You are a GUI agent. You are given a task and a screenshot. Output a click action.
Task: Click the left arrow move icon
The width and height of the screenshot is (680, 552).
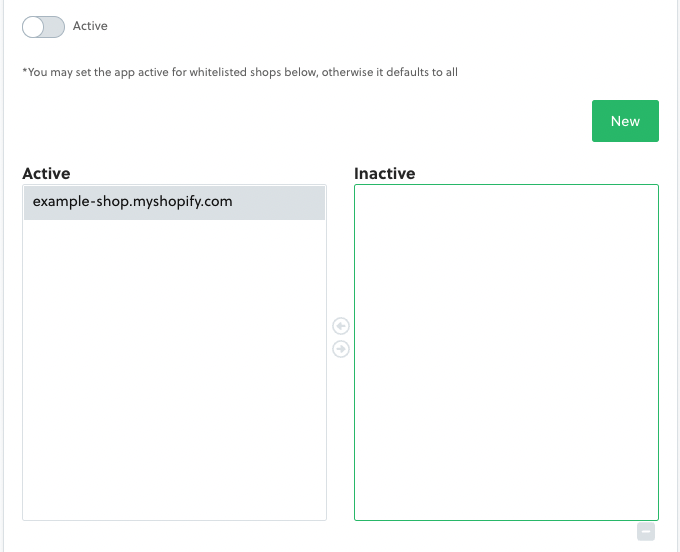click(x=341, y=326)
